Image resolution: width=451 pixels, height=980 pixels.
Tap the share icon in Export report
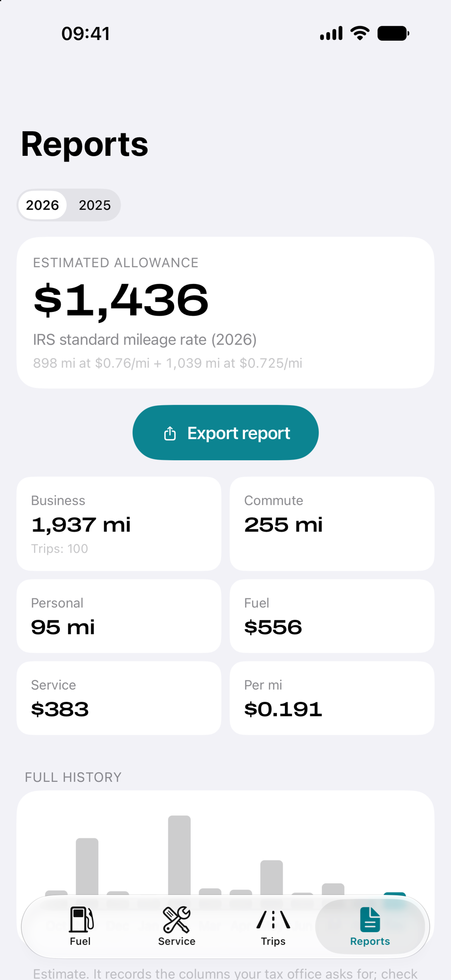click(170, 433)
